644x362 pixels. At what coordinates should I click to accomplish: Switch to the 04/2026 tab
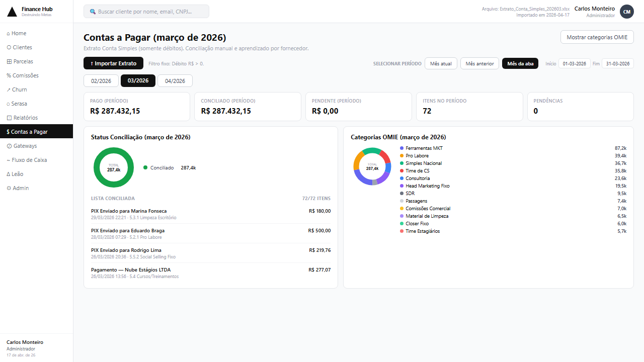point(175,81)
